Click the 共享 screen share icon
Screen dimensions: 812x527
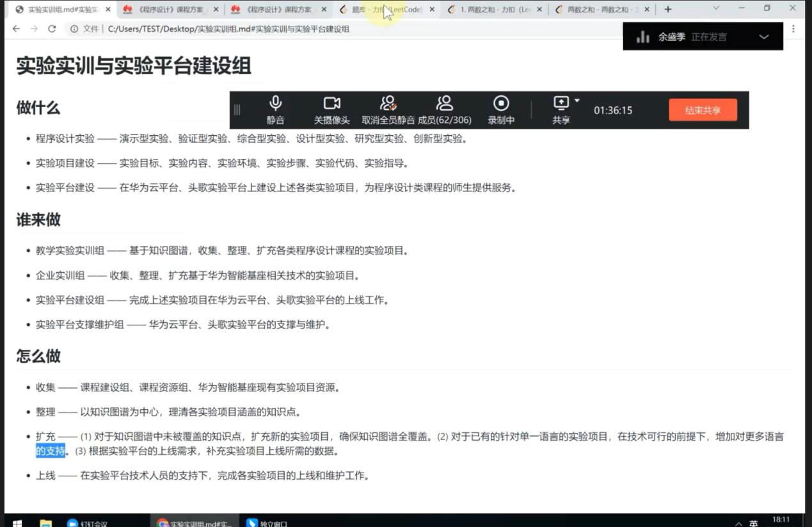[x=561, y=104]
